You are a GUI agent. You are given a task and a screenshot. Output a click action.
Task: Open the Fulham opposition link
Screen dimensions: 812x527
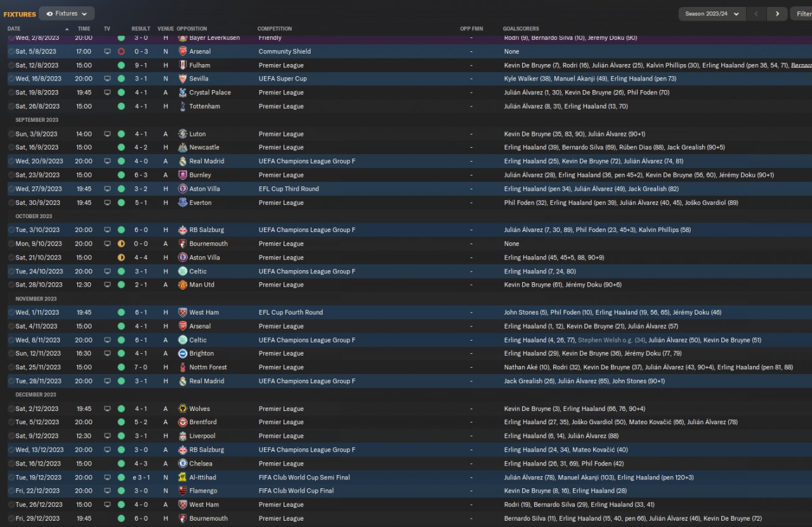[200, 65]
